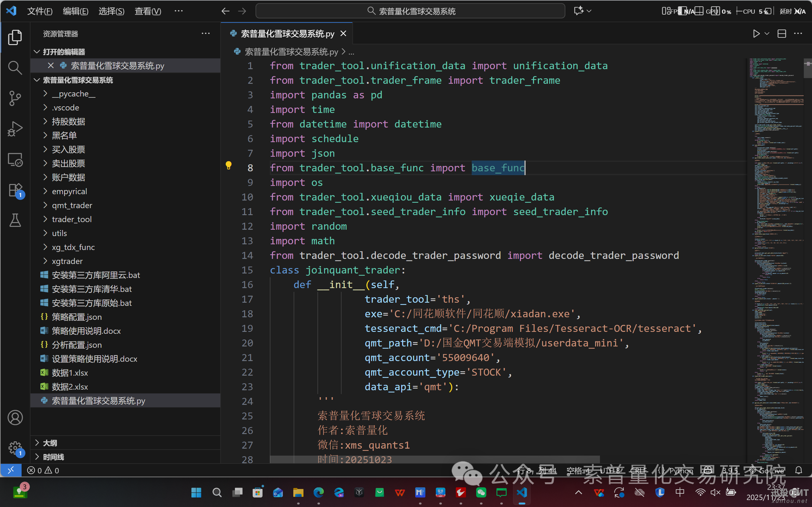The width and height of the screenshot is (812, 507).
Task: Open the Extensions view icon
Action: pos(15,190)
